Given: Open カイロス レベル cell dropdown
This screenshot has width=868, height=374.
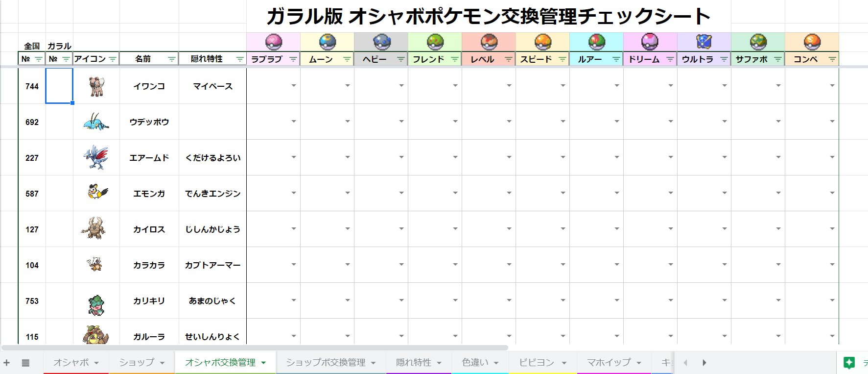Looking at the screenshot, I should click(x=509, y=229).
